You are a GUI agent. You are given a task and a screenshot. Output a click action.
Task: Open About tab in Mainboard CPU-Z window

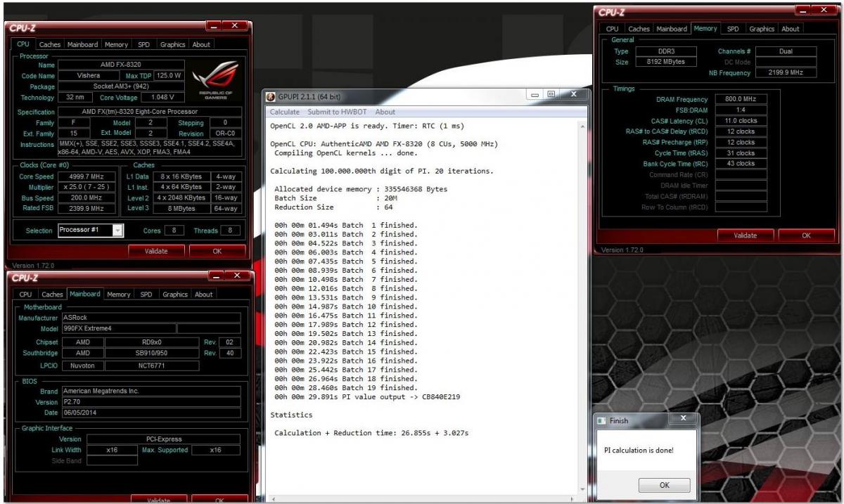click(x=203, y=295)
